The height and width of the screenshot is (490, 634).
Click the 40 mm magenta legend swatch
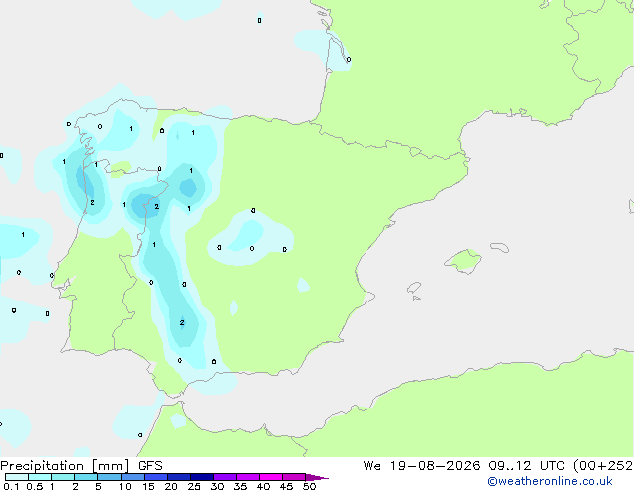(271, 477)
